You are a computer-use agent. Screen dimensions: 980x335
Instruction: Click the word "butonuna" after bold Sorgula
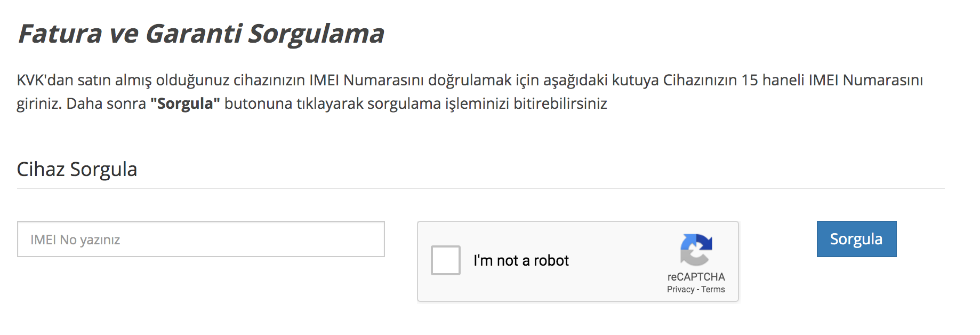coord(258,103)
